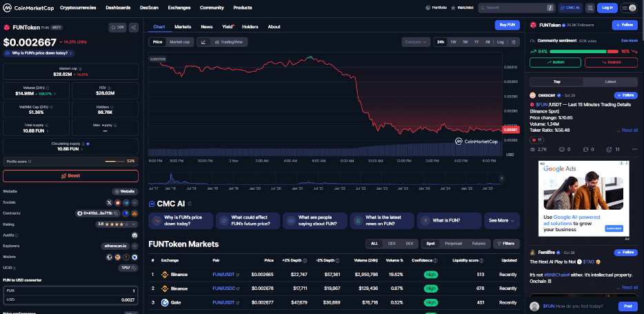Image resolution: width=644 pixels, height=314 pixels.
Task: Expand the See More CMC AI questions
Action: pos(501,220)
